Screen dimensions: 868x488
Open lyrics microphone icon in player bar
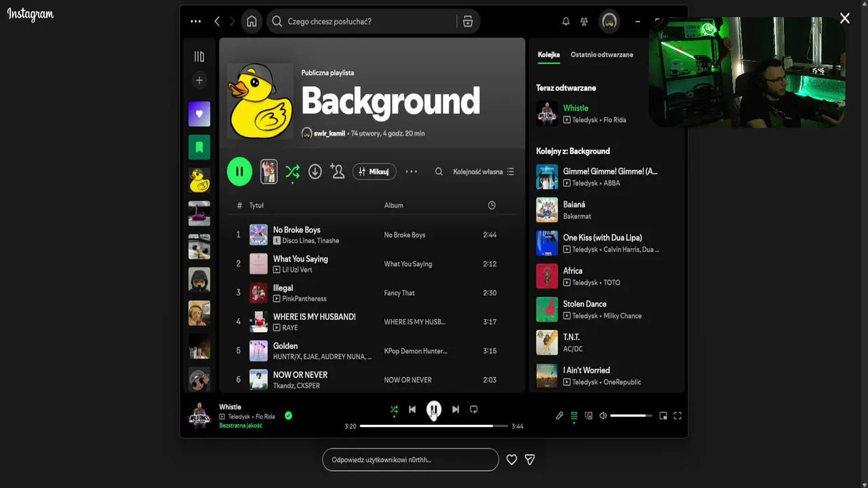coord(559,415)
